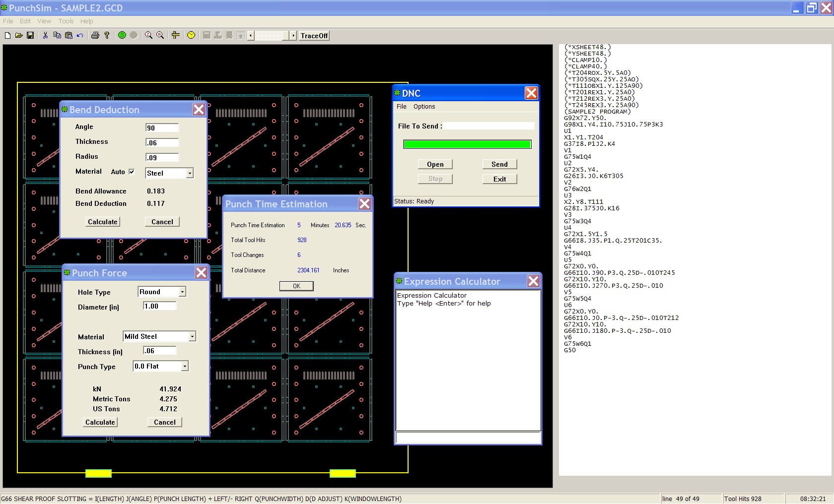Click Send in the DNC dialog
This screenshot has height=504, width=834.
click(x=499, y=164)
